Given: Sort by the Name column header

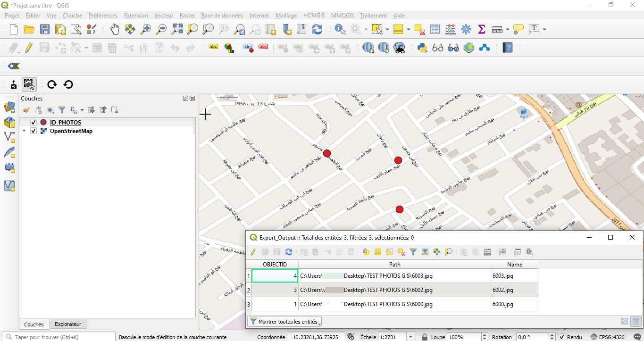Looking at the screenshot, I should tap(515, 265).
